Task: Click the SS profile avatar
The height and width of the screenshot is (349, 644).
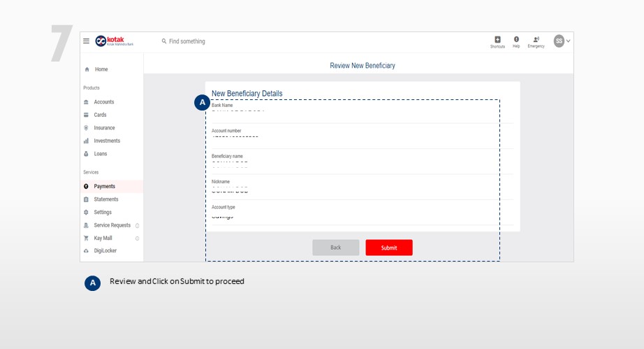Action: click(559, 41)
